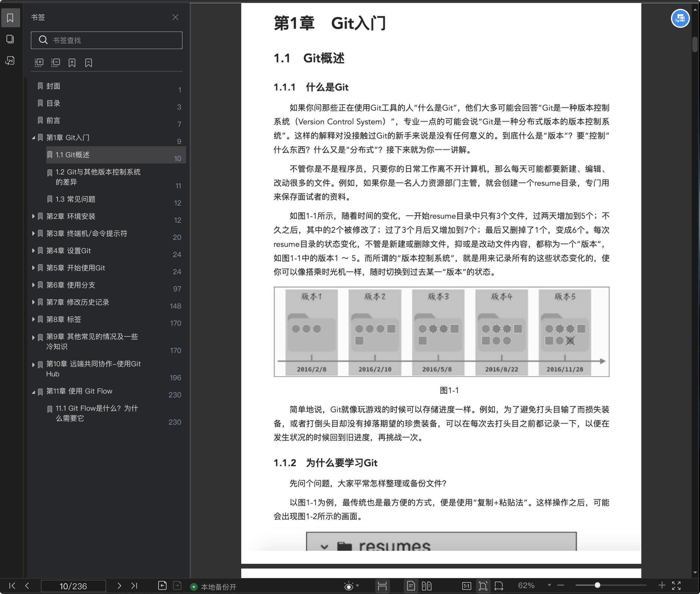Click the 图1-1 version timeline figure

pyautogui.click(x=442, y=332)
